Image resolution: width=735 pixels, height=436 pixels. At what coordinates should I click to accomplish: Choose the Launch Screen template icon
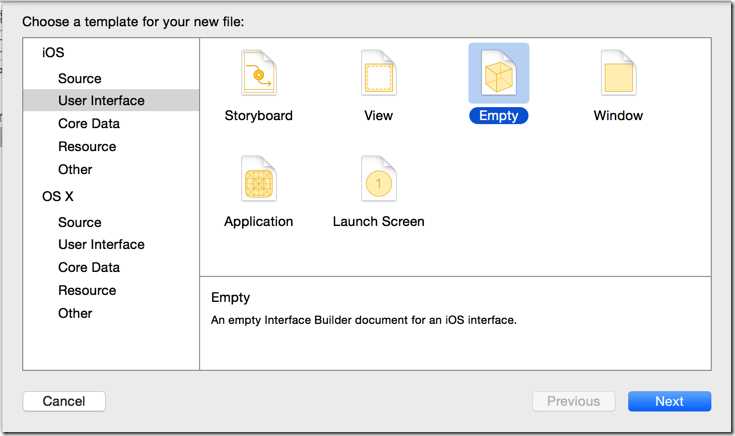pos(379,180)
